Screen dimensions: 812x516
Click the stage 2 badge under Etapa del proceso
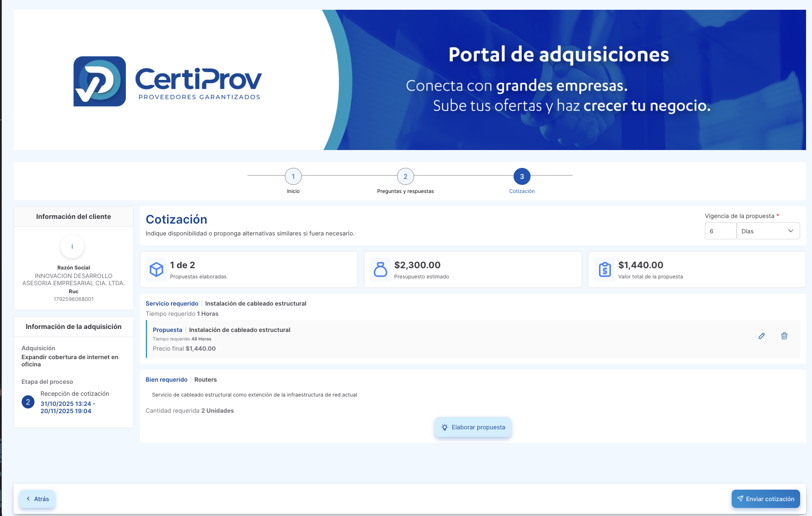(28, 402)
